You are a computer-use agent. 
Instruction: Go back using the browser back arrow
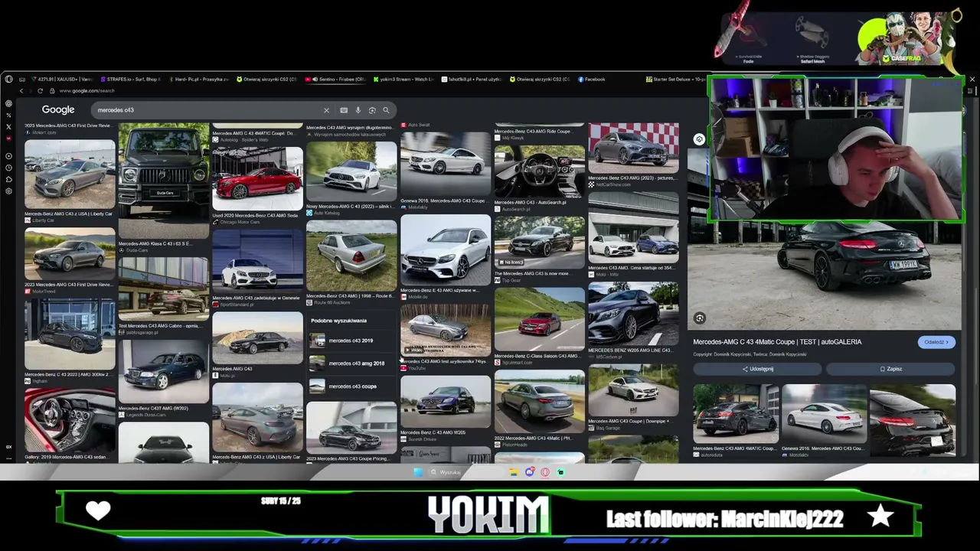[21, 91]
